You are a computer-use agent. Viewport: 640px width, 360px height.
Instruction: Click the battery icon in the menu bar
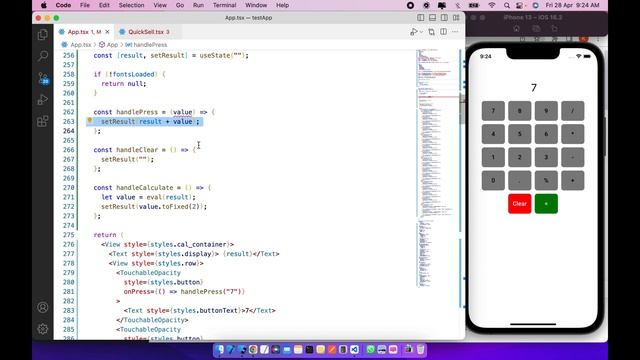(473, 5)
